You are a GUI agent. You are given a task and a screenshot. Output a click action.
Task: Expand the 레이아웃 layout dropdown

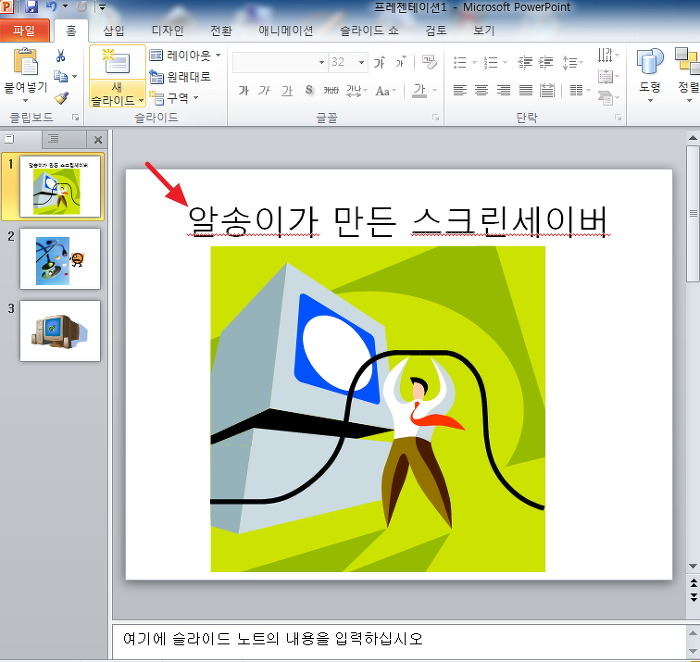pos(185,55)
